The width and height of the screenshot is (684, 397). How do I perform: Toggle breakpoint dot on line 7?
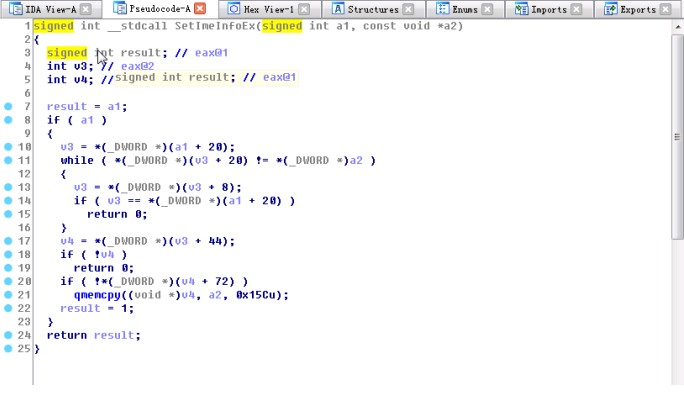8,106
